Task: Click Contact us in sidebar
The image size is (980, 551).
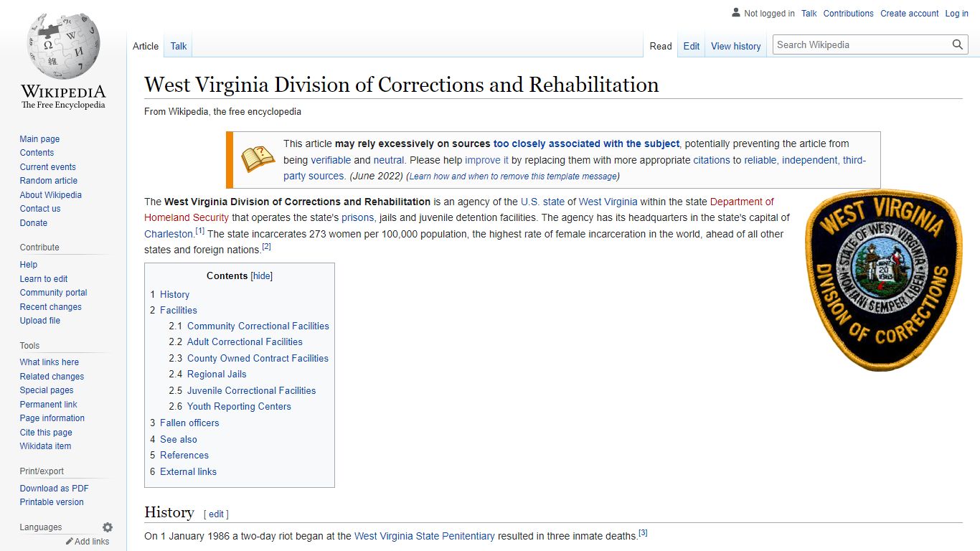Action: pyautogui.click(x=40, y=209)
